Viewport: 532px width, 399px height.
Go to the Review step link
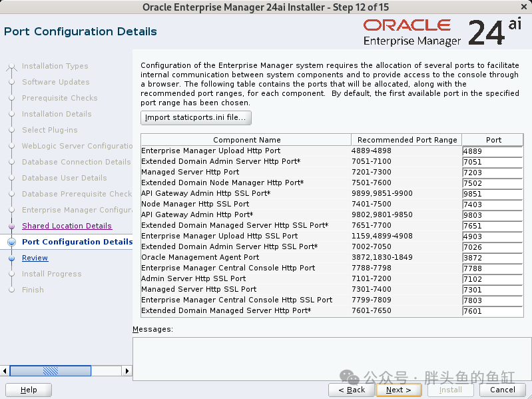[35, 258]
